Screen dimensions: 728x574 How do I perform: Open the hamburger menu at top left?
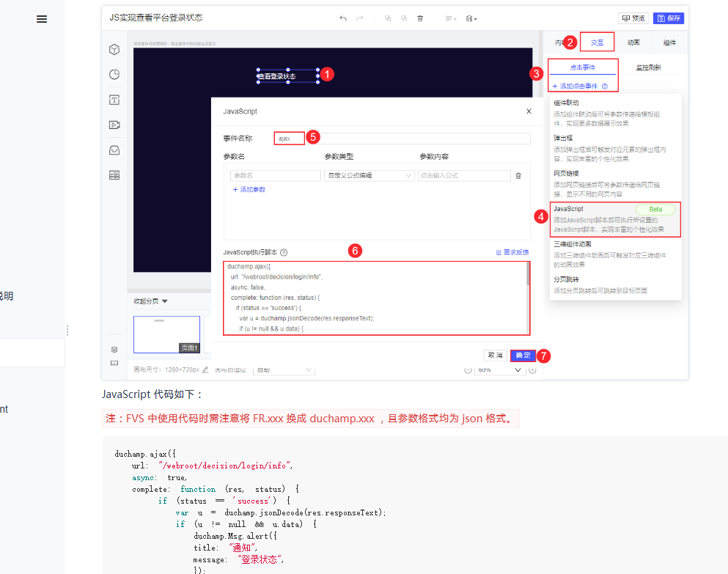point(42,19)
